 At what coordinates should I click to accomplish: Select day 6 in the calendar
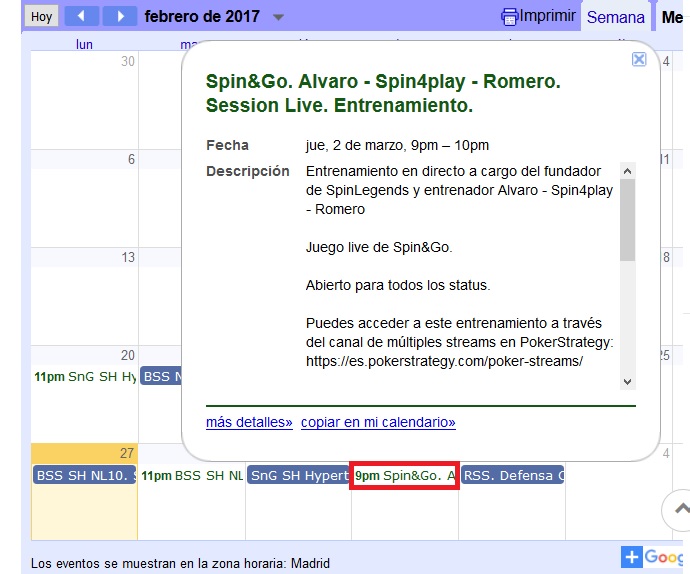(x=131, y=159)
